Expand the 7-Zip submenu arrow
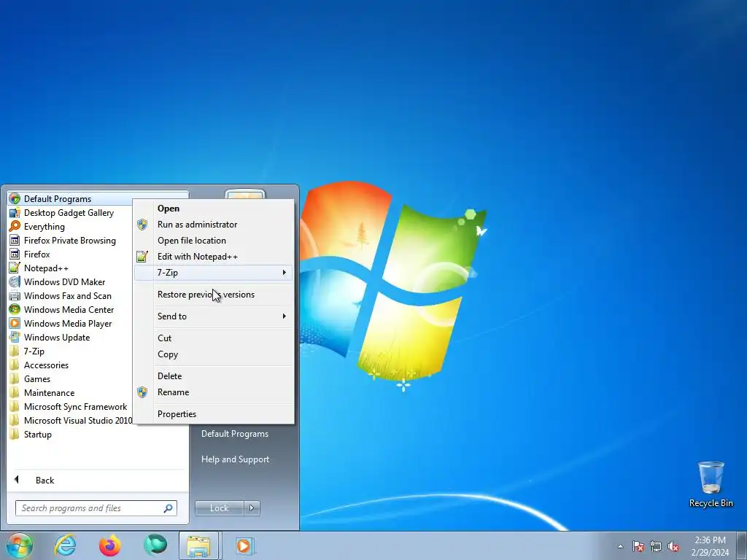This screenshot has width=747, height=560. coord(284,273)
